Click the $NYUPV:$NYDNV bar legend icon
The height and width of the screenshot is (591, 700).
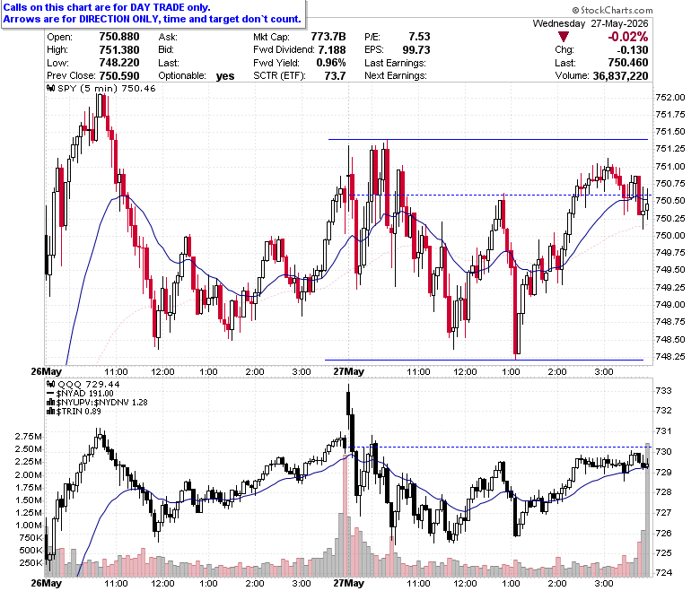(x=51, y=403)
